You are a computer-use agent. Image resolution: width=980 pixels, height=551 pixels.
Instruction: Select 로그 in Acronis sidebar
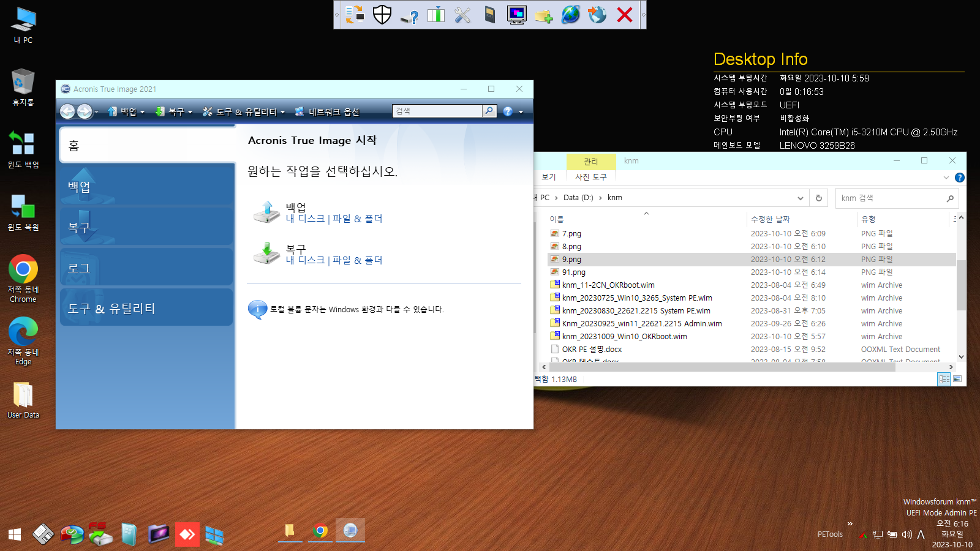click(x=147, y=268)
